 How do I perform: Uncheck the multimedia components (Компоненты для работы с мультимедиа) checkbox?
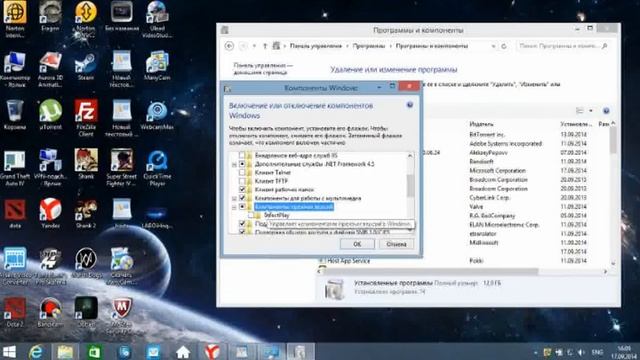[242, 198]
